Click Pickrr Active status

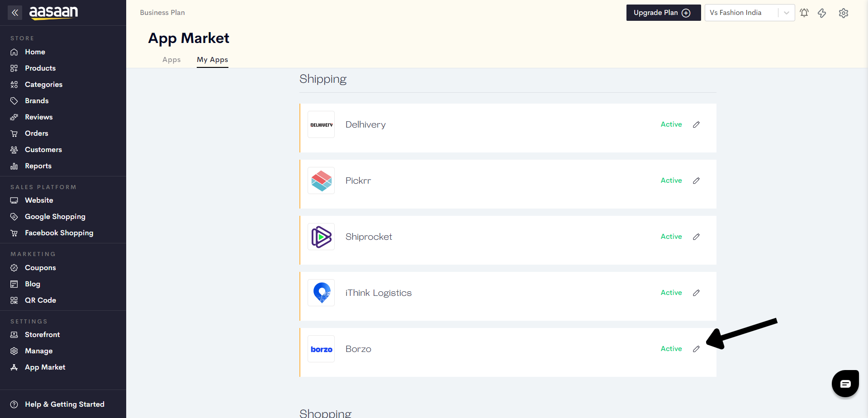pyautogui.click(x=671, y=180)
